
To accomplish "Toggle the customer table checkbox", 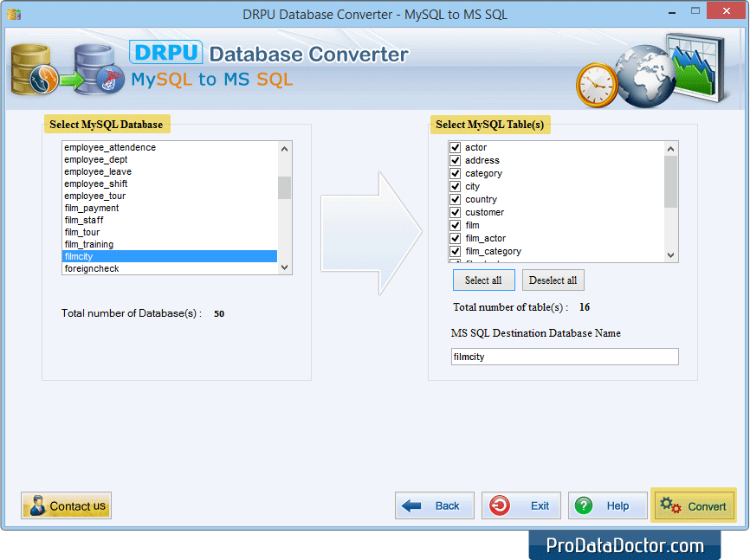I will (x=455, y=212).
